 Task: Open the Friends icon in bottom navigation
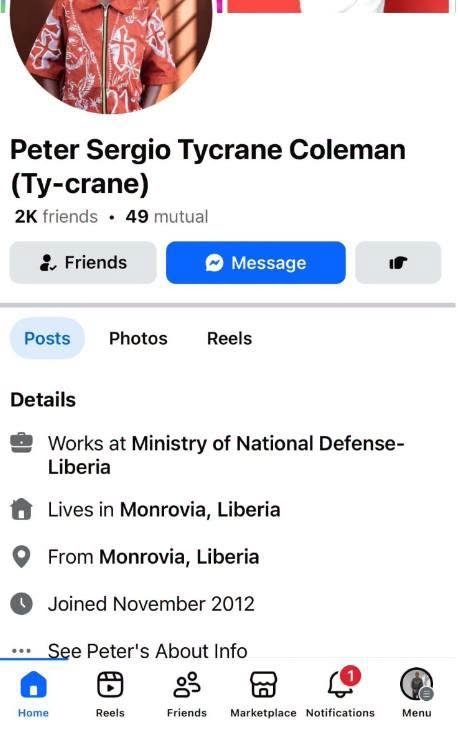click(x=187, y=685)
